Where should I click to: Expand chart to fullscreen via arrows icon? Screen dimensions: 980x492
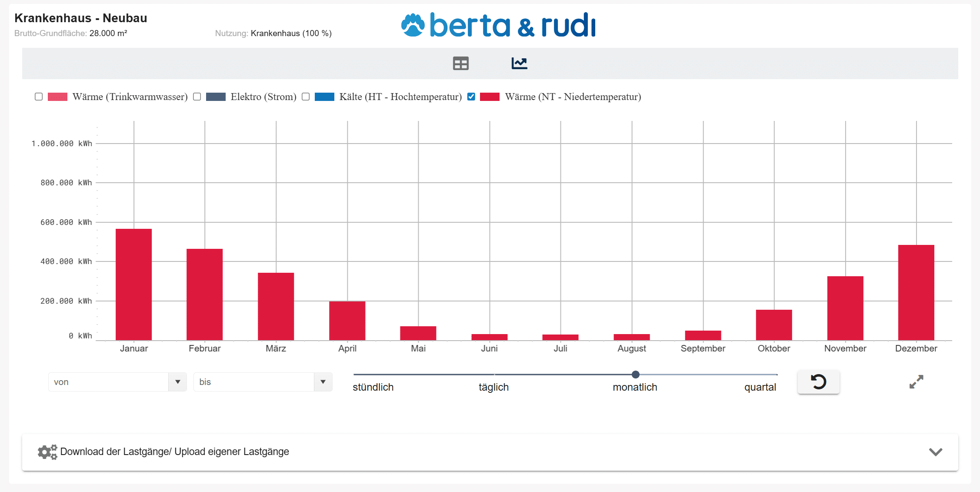point(916,382)
